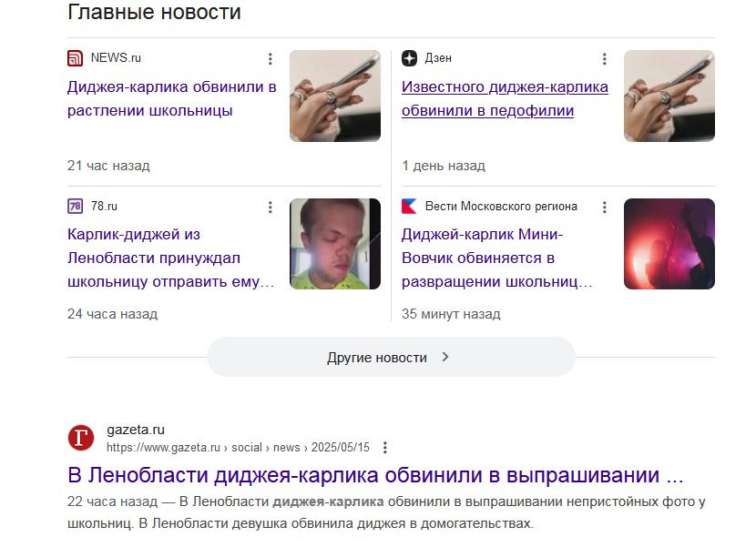
Task: Open headline Диджей-карлик Мини-Вовчик обвиняется
Action: (497, 258)
